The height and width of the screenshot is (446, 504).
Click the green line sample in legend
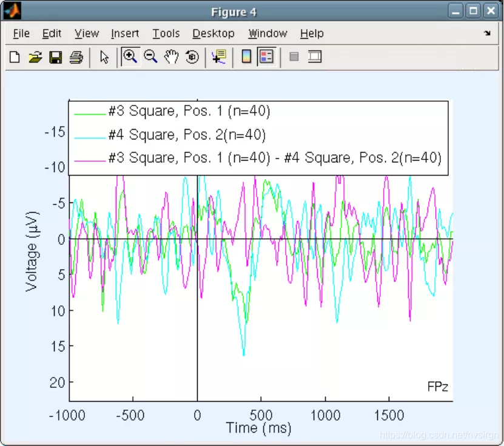click(x=90, y=113)
